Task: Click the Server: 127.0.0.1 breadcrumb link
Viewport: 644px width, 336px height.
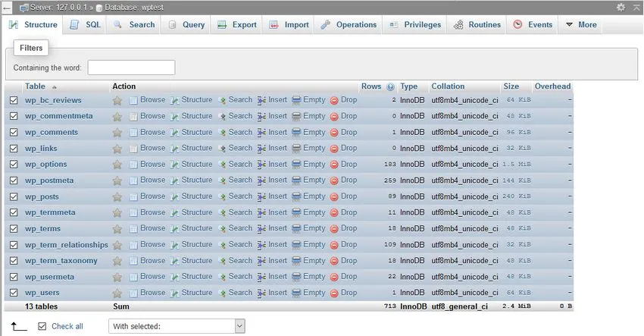Action: pyautogui.click(x=59, y=8)
